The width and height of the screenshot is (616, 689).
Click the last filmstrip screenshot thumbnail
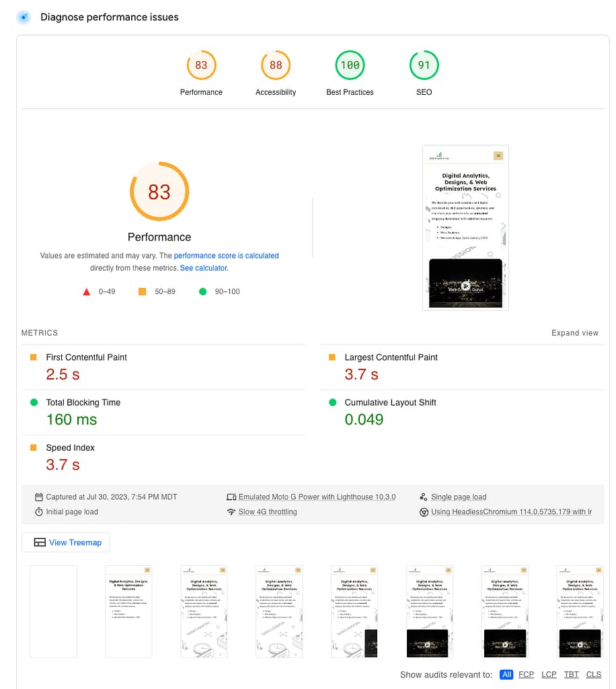click(x=580, y=611)
